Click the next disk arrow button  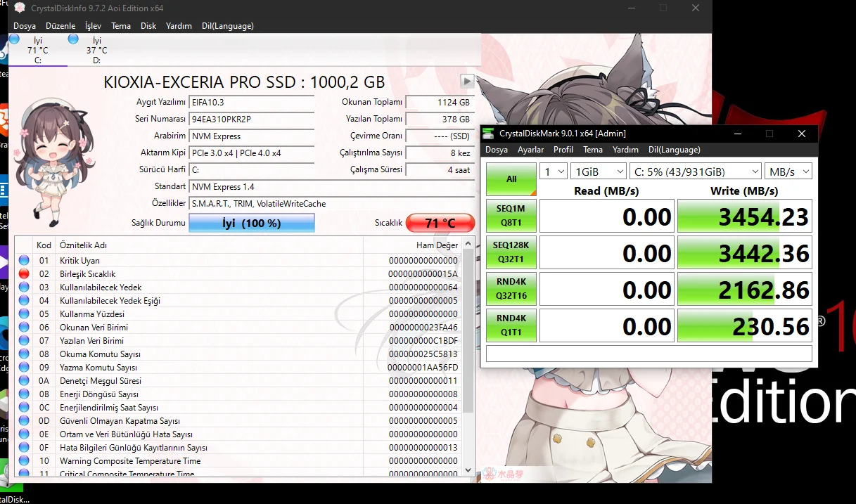(x=467, y=81)
